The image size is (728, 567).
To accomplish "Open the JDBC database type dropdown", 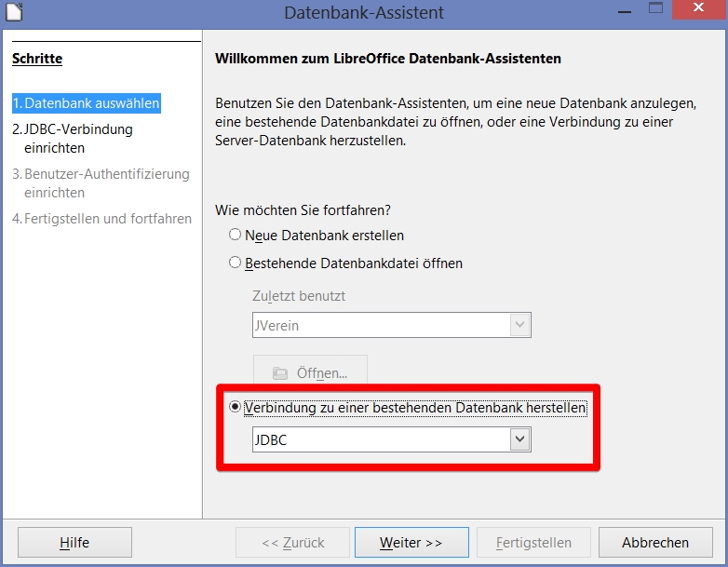I will pos(520,439).
